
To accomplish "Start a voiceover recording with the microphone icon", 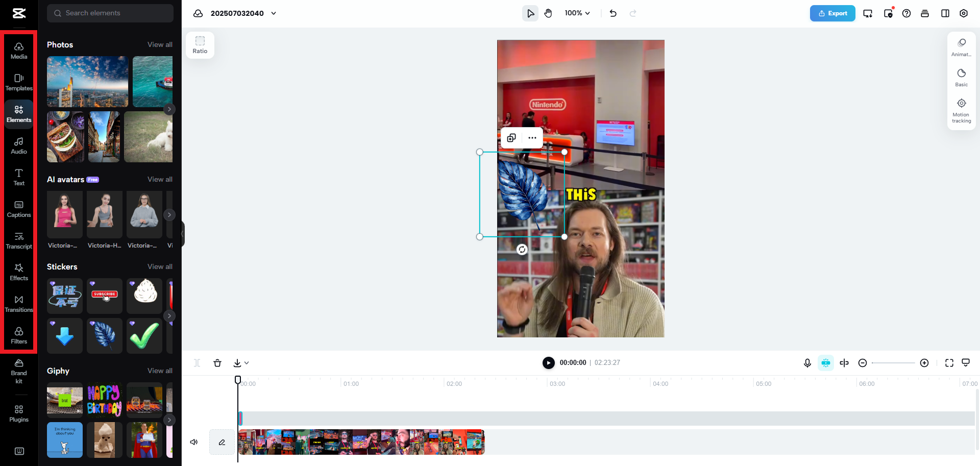I will (807, 363).
